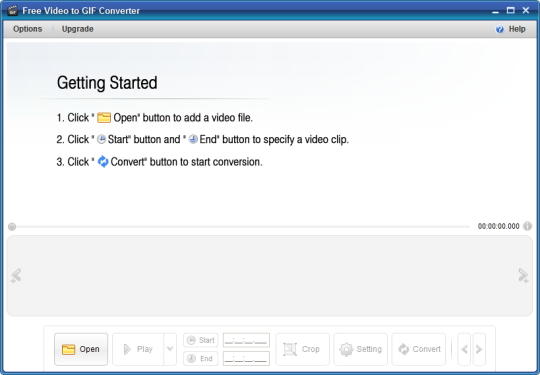
Task: Click the next arrow in the bottom toolbar
Action: click(x=479, y=349)
